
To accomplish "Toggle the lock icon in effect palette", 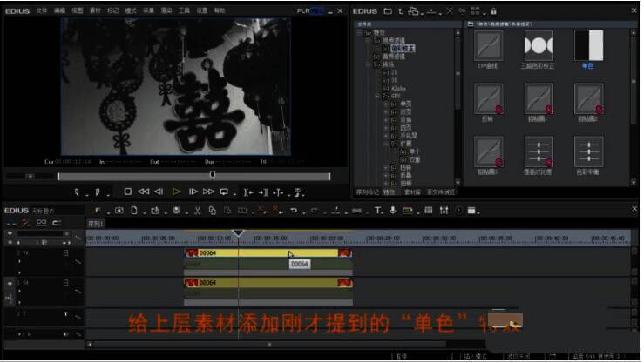I will pyautogui.click(x=494, y=11).
